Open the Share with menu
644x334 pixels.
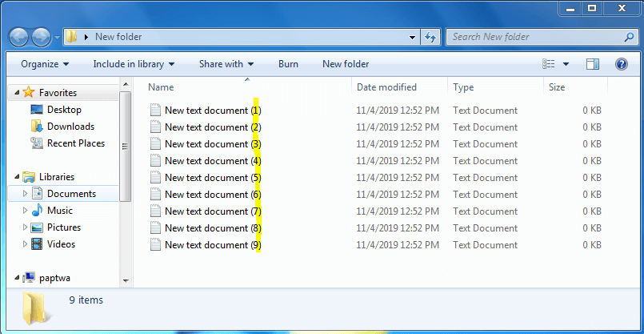226,64
